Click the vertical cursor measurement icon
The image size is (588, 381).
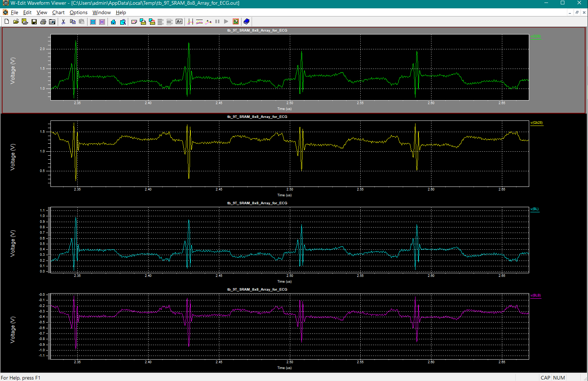190,22
